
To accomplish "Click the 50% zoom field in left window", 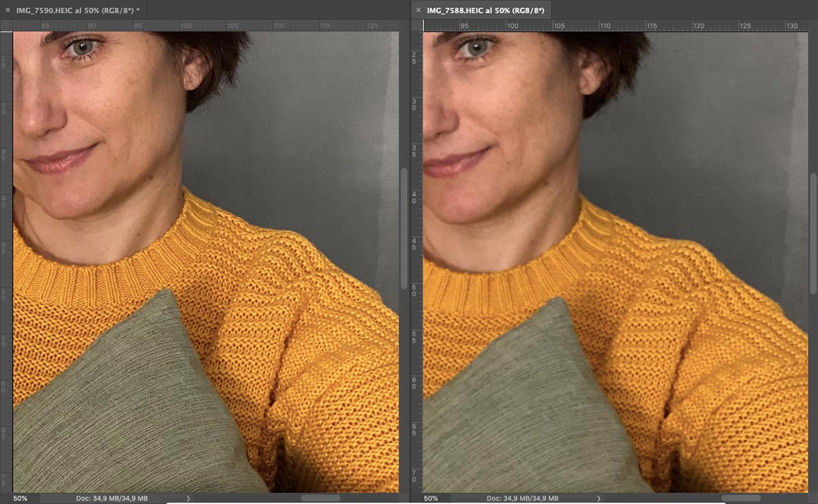I will pyautogui.click(x=20, y=499).
